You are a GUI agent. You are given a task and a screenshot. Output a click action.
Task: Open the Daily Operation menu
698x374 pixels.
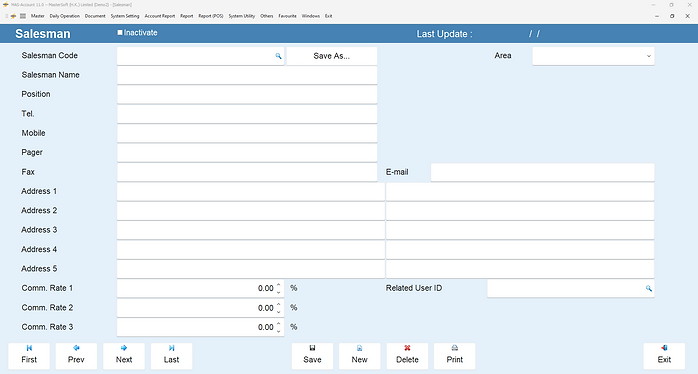pyautogui.click(x=65, y=16)
